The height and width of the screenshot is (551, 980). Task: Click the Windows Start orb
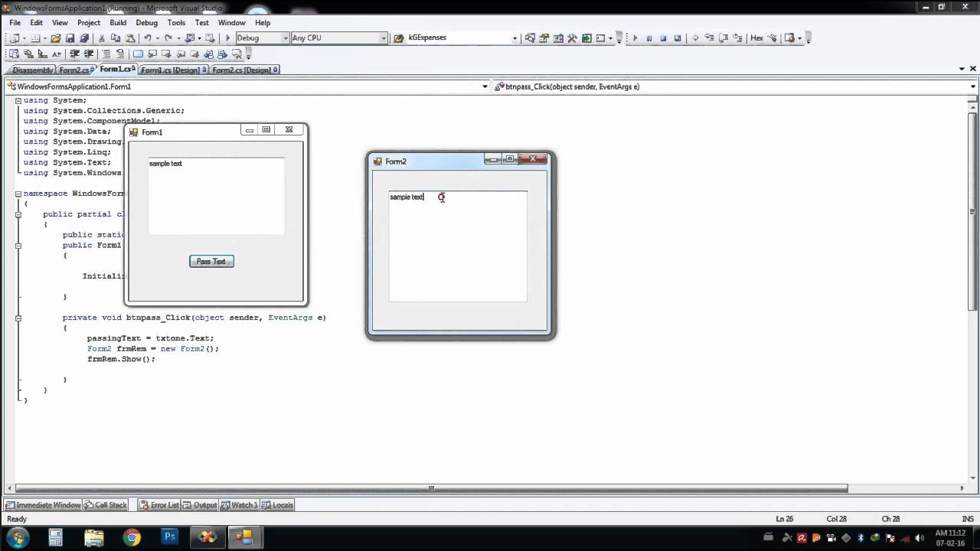[x=18, y=537]
